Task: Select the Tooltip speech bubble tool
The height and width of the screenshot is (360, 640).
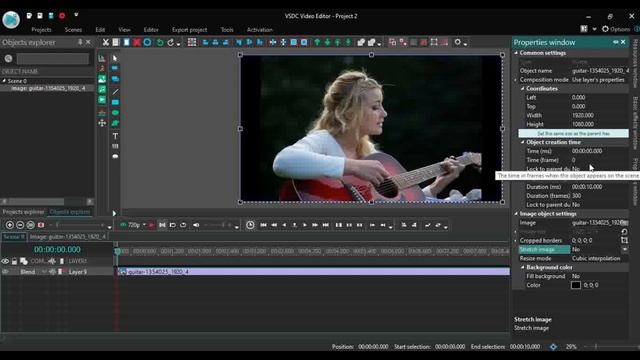Action: click(x=116, y=156)
